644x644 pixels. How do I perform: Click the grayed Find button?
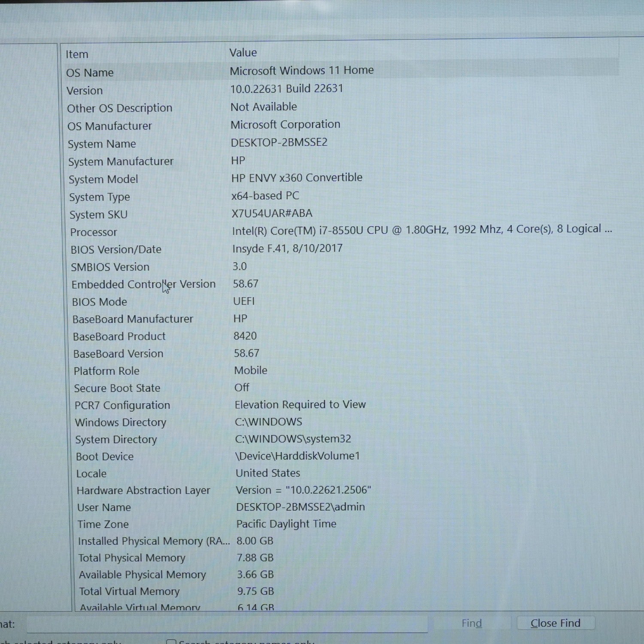coord(471,623)
